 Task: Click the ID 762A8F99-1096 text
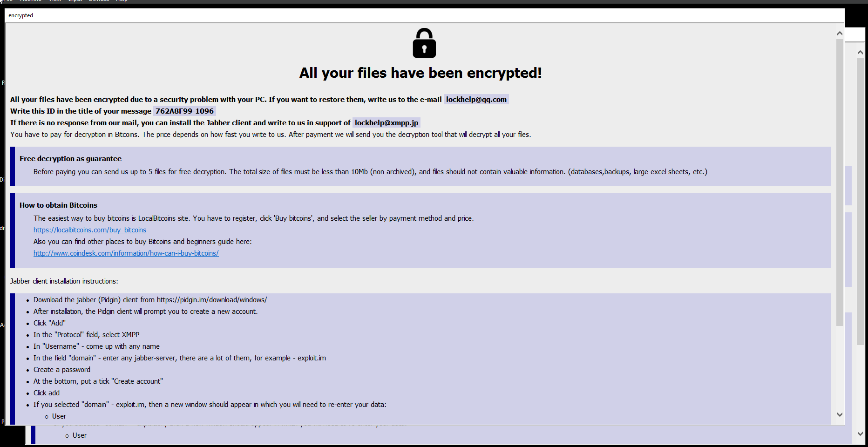coord(184,111)
